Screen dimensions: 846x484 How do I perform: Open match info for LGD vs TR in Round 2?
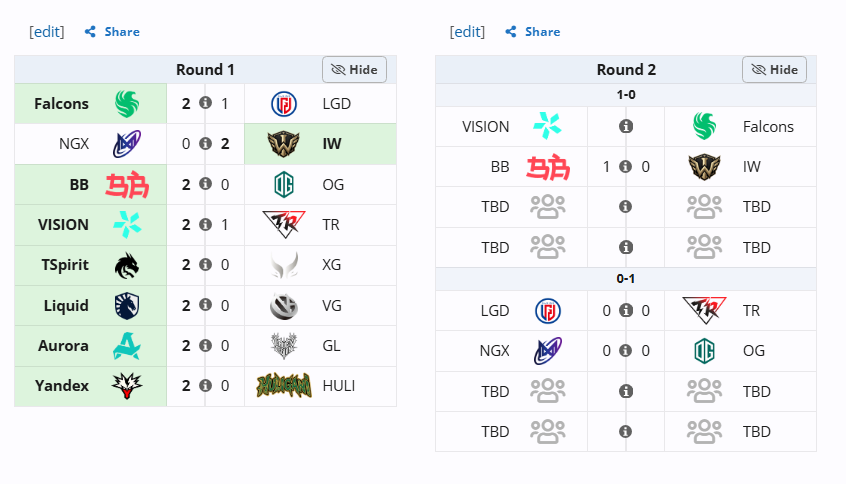(626, 310)
